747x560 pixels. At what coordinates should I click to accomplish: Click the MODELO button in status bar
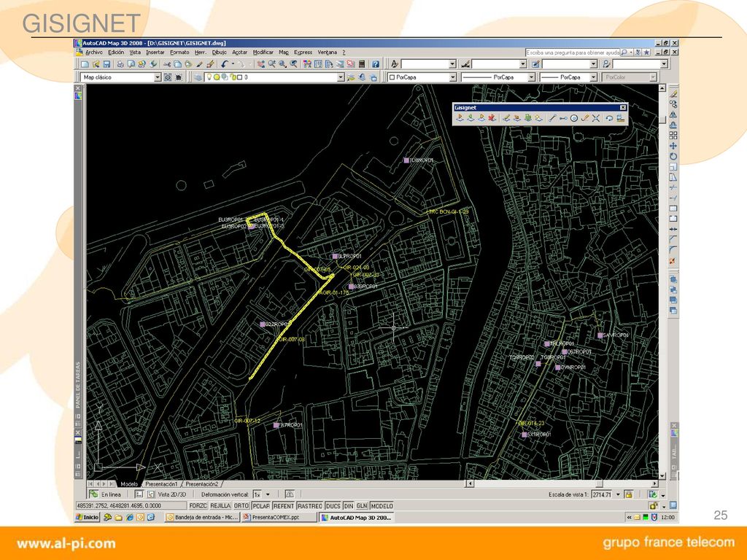point(382,506)
